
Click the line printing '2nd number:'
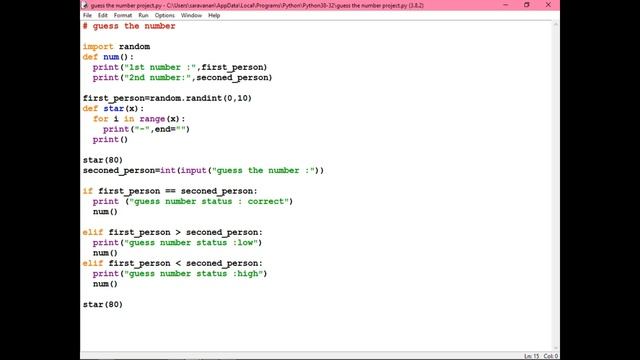182,78
